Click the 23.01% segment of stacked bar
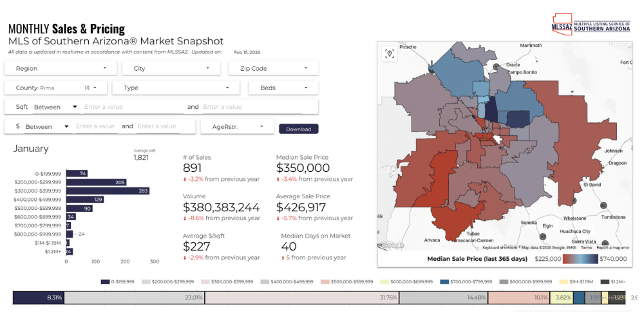Screen dimensions: 644x322 (x=135, y=298)
